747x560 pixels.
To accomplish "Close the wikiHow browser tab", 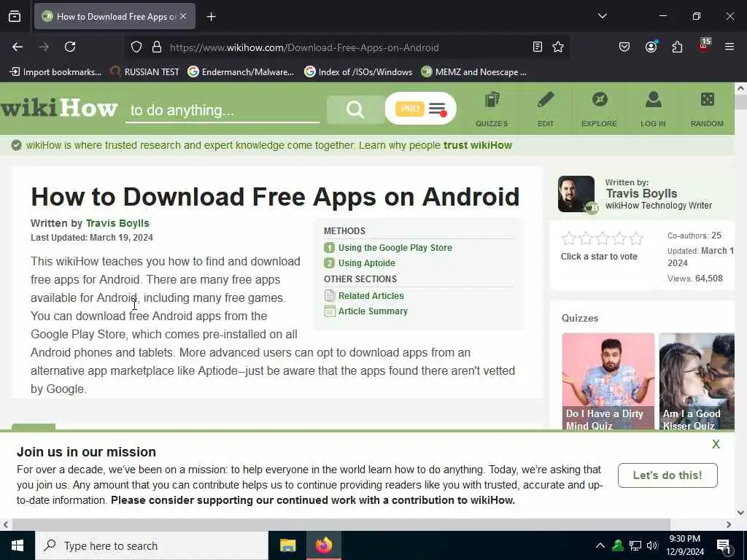I will point(183,16).
